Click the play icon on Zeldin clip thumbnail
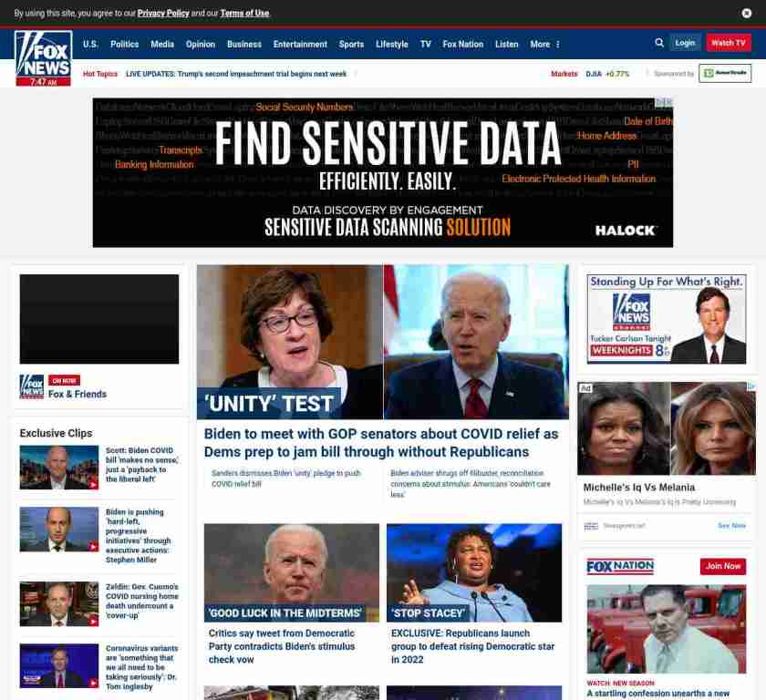The width and height of the screenshot is (766, 700). click(x=93, y=622)
